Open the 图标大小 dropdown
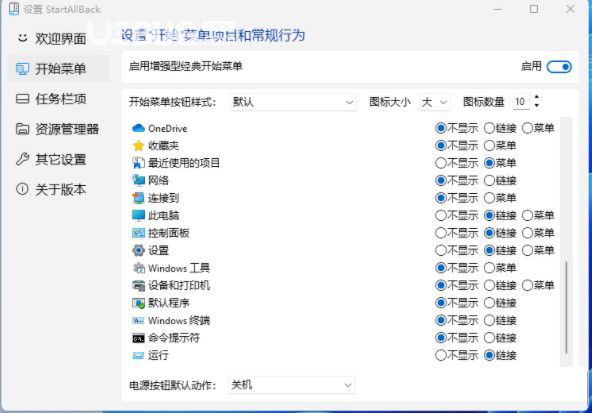This screenshot has height=413, width=592. click(x=434, y=102)
